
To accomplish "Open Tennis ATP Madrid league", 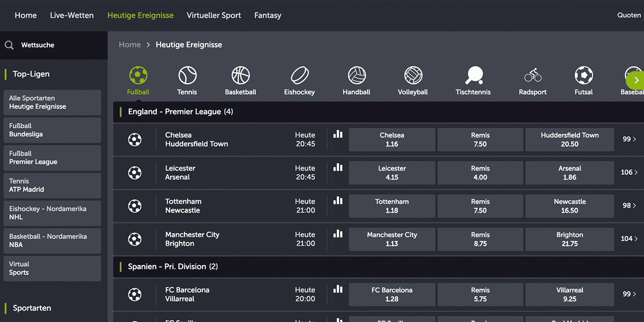I will point(52,185).
